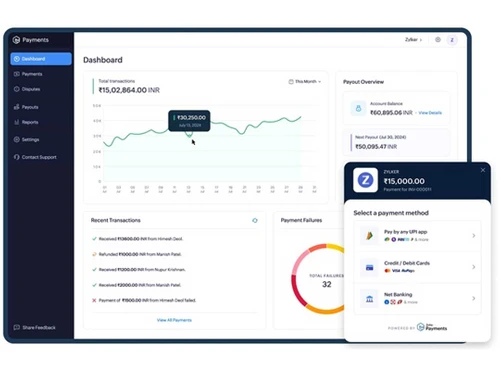
Task: Click the refunded status icon for Manish Patel
Action: 94,254
